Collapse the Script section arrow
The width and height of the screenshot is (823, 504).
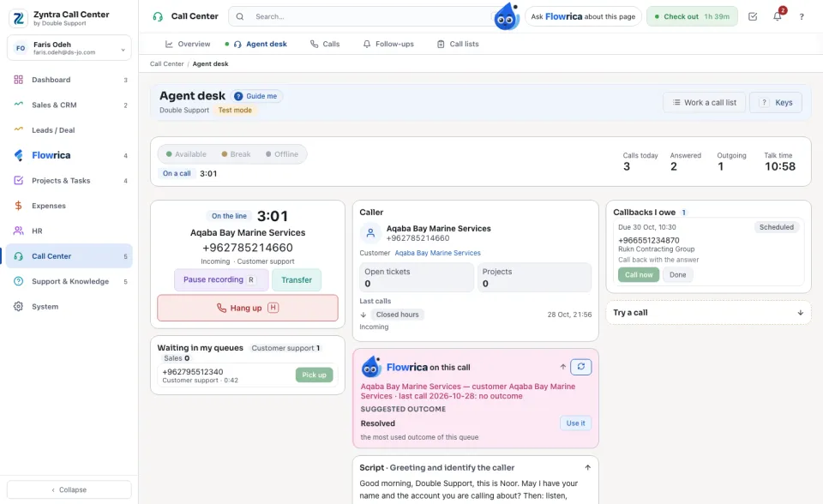click(587, 467)
